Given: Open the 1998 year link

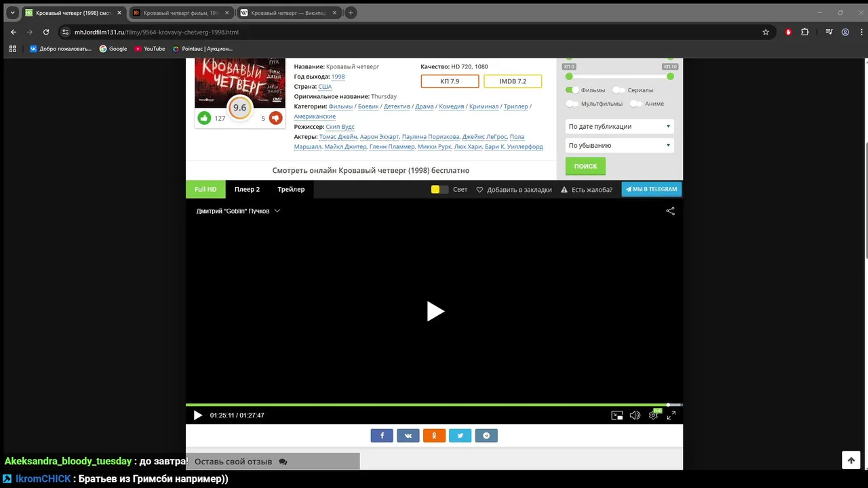Looking at the screenshot, I should [338, 77].
